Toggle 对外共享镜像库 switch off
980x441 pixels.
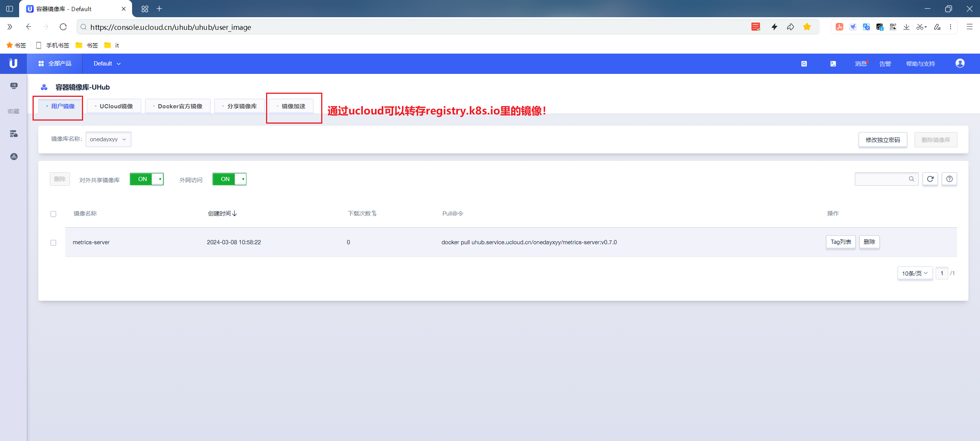pos(147,179)
